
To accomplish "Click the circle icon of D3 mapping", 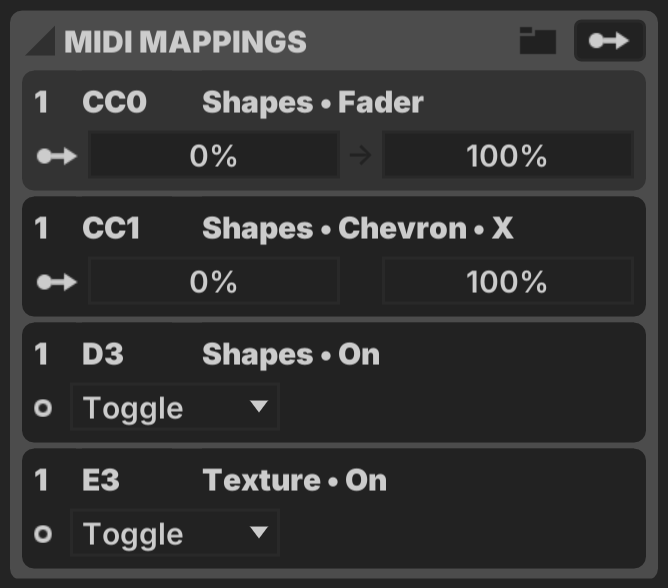I will coord(43,408).
